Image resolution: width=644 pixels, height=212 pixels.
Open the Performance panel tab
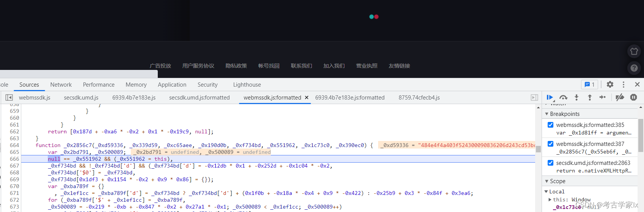pos(99,85)
